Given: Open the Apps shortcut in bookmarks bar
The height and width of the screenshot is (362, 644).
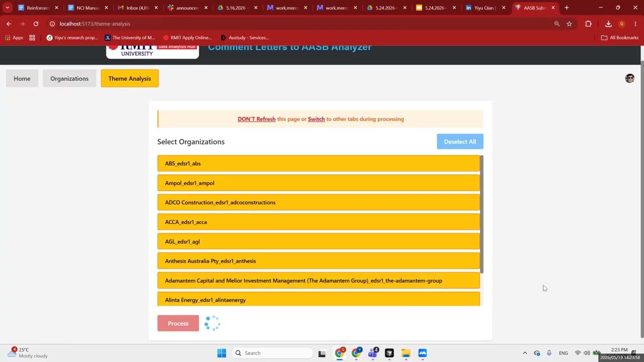Looking at the screenshot, I should tap(14, 38).
